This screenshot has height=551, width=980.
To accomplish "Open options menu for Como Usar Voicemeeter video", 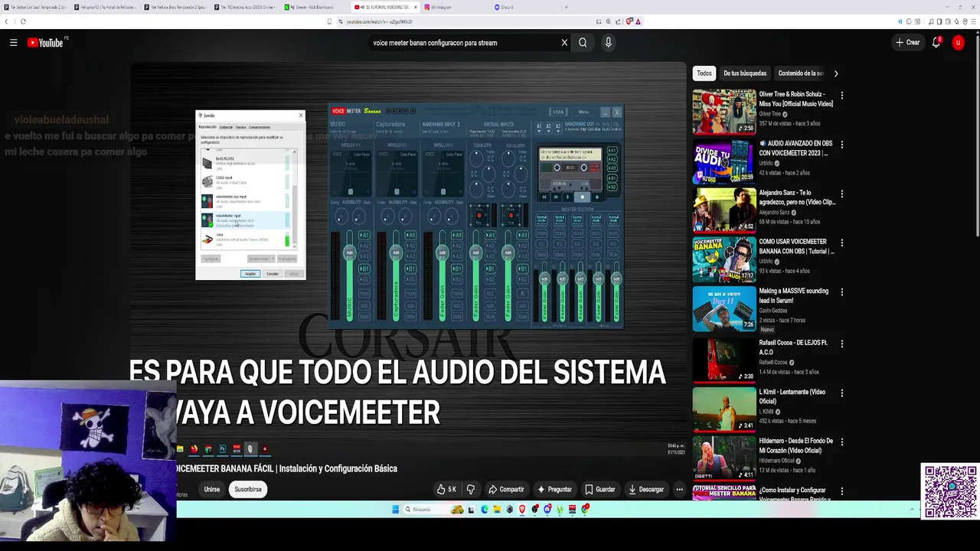I will click(x=841, y=243).
